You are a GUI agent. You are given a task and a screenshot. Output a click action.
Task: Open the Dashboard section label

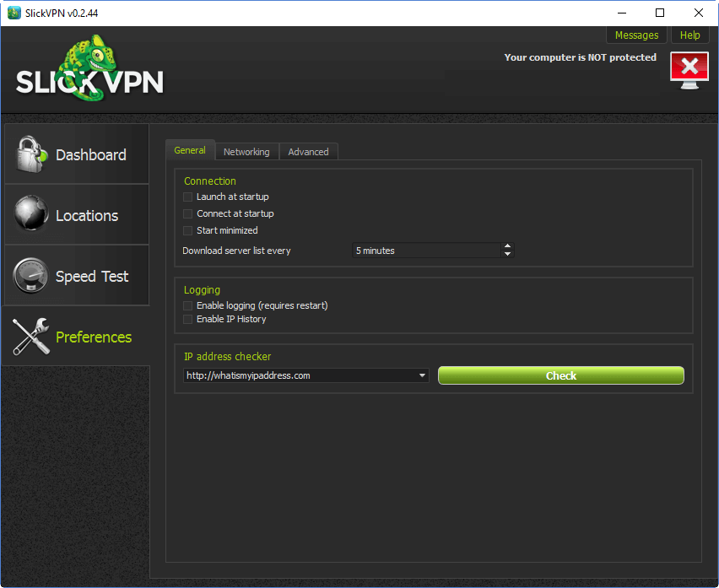coord(91,155)
